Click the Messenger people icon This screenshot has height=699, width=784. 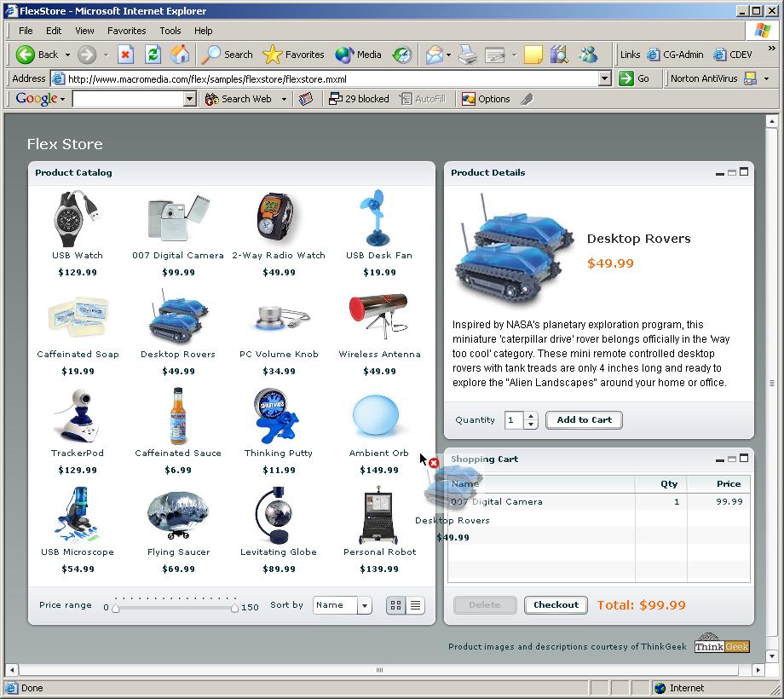(589, 55)
